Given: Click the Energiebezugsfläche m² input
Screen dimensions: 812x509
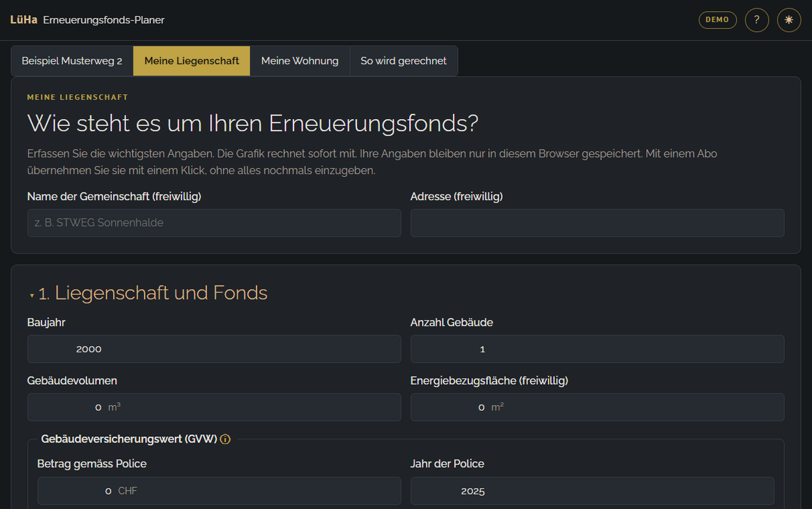Looking at the screenshot, I should [x=597, y=408].
